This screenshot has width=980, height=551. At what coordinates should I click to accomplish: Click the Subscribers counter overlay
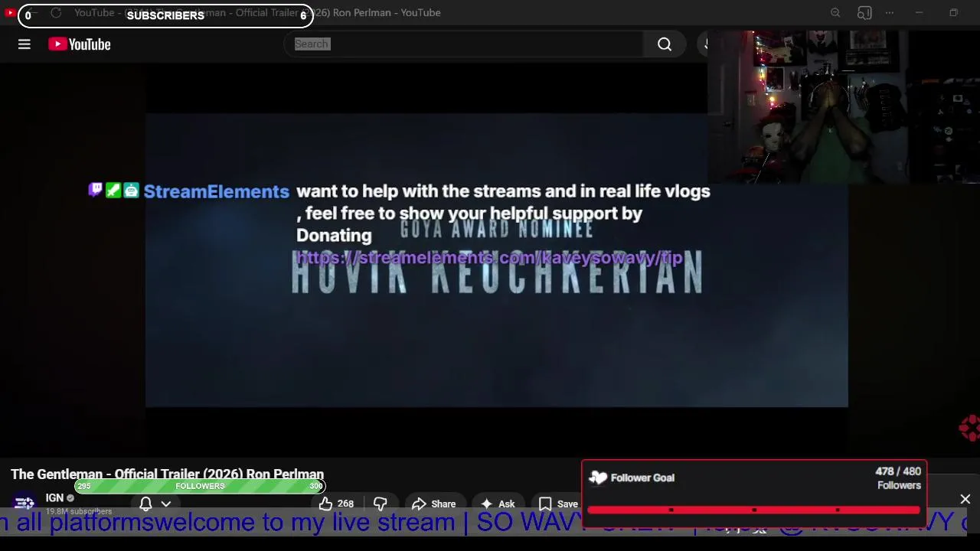tap(165, 15)
